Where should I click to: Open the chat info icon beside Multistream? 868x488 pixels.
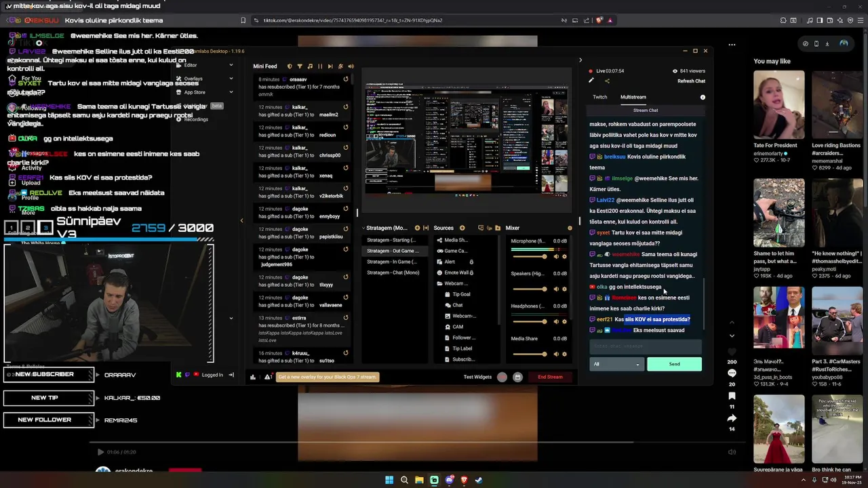click(x=703, y=97)
